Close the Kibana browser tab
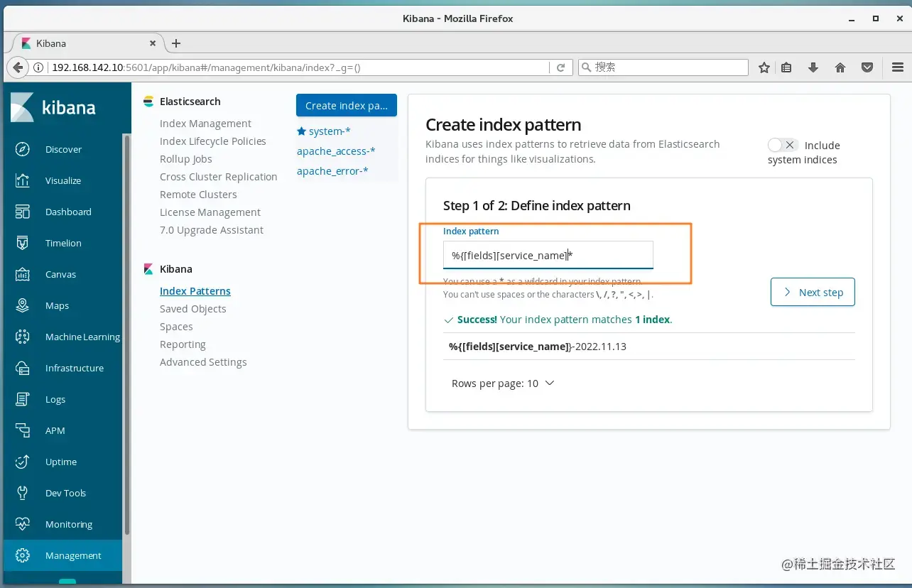 [x=152, y=43]
